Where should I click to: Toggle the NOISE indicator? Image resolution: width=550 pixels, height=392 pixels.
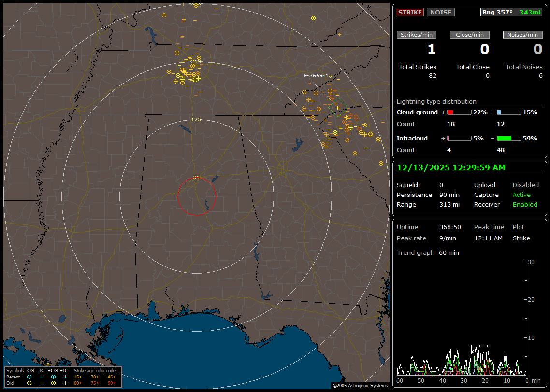[x=440, y=12]
